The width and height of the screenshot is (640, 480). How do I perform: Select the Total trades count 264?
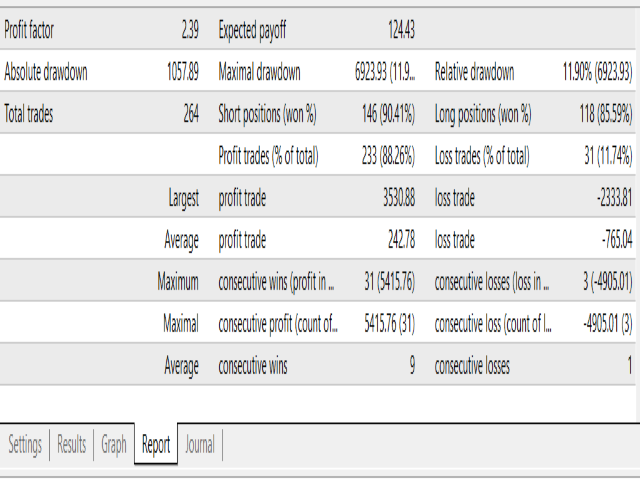(x=190, y=114)
